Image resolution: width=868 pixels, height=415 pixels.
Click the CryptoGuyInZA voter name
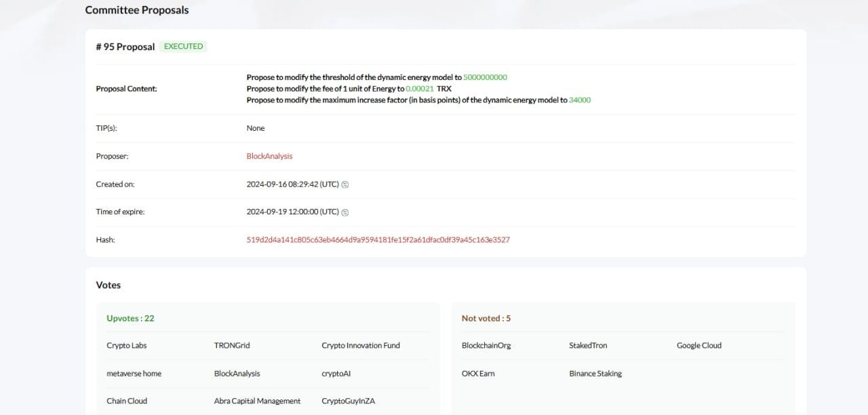(349, 401)
